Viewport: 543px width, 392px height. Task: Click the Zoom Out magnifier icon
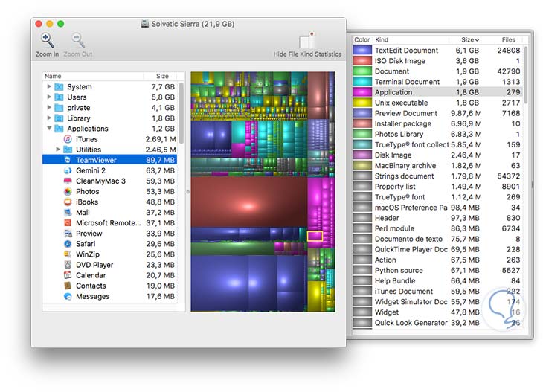point(77,41)
